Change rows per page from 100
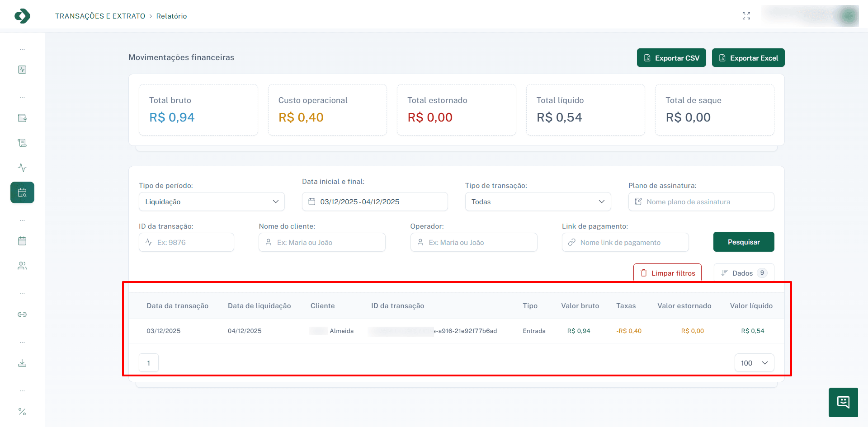 (754, 363)
